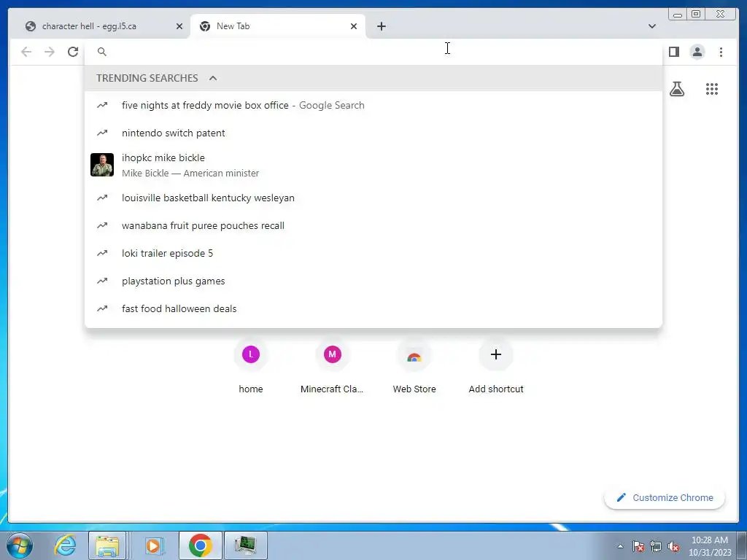Click the trending arrow beside 'nintendo switch patent'

[102, 133]
